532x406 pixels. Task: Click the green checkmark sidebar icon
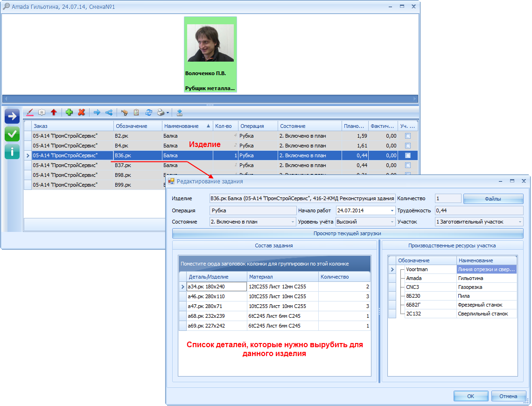[x=12, y=134]
